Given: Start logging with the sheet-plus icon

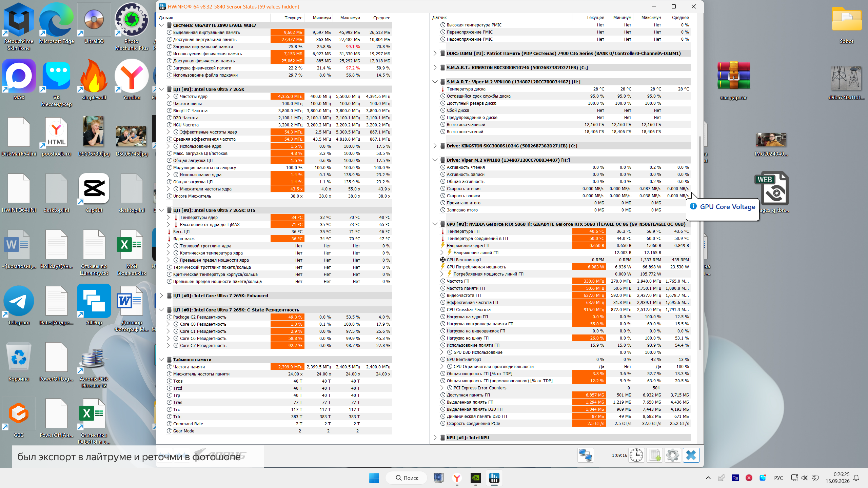Looking at the screenshot, I should 655,455.
